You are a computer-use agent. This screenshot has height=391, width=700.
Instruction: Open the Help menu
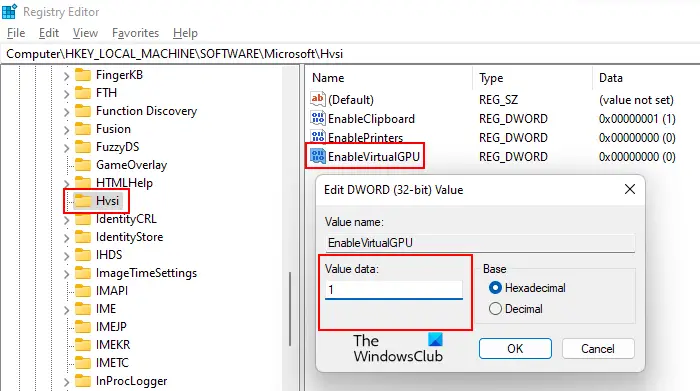pos(185,33)
